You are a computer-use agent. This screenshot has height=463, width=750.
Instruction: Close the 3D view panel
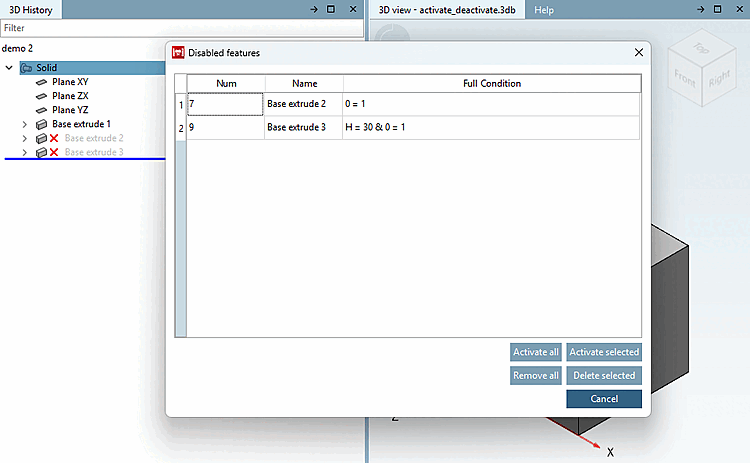coord(739,9)
